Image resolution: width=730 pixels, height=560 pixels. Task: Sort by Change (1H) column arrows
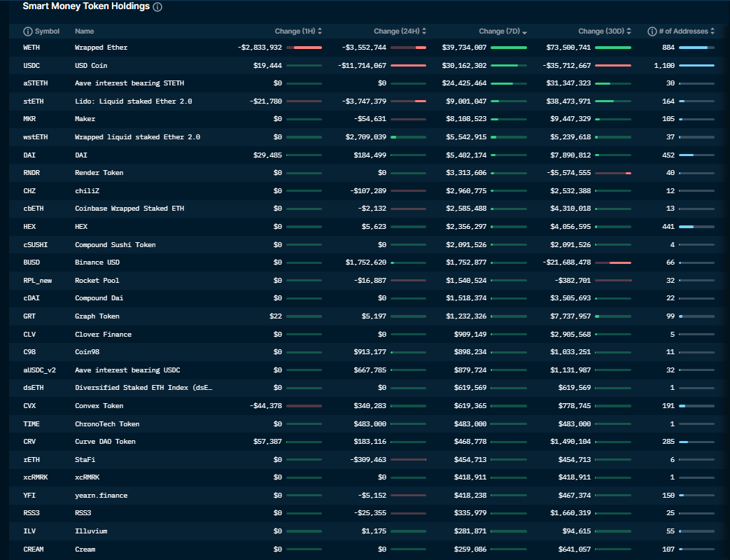click(x=320, y=31)
